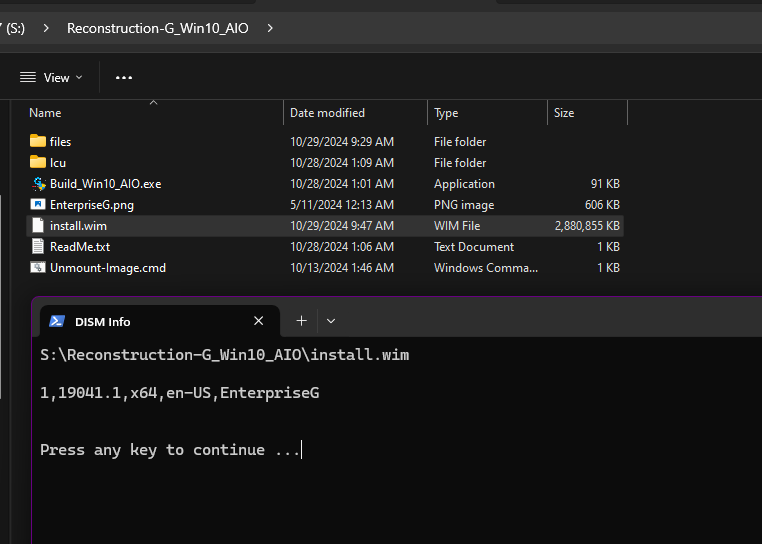
Task: Open the See more ellipsis menu
Action: click(124, 77)
